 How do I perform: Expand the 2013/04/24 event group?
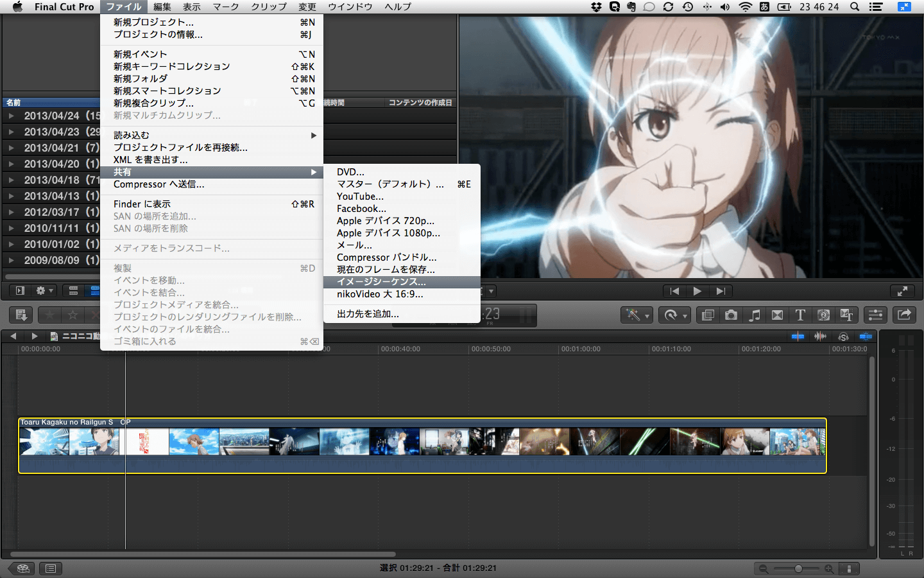click(11, 116)
